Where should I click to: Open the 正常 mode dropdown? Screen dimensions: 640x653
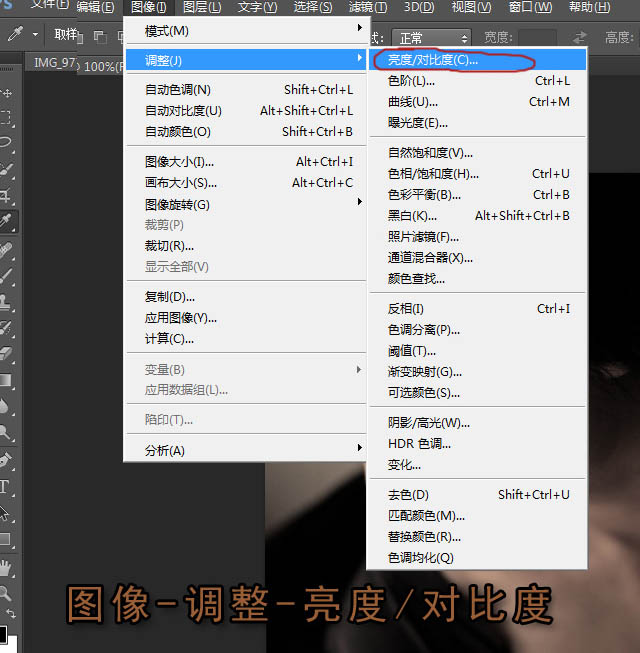[x=431, y=38]
